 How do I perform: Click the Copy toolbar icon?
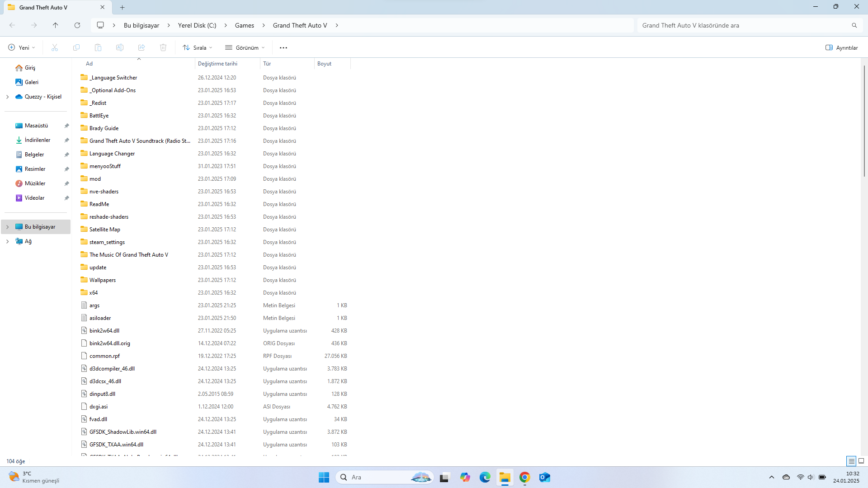76,47
